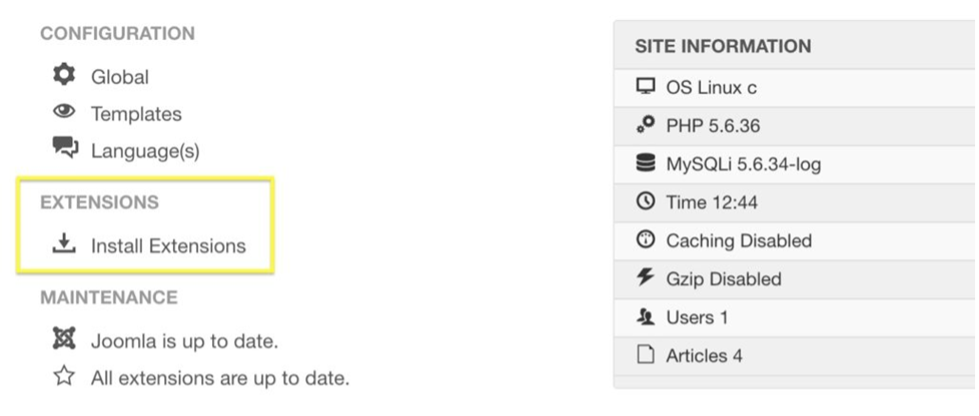Click the Joomla logo icon
The image size is (979, 416).
[x=64, y=340]
